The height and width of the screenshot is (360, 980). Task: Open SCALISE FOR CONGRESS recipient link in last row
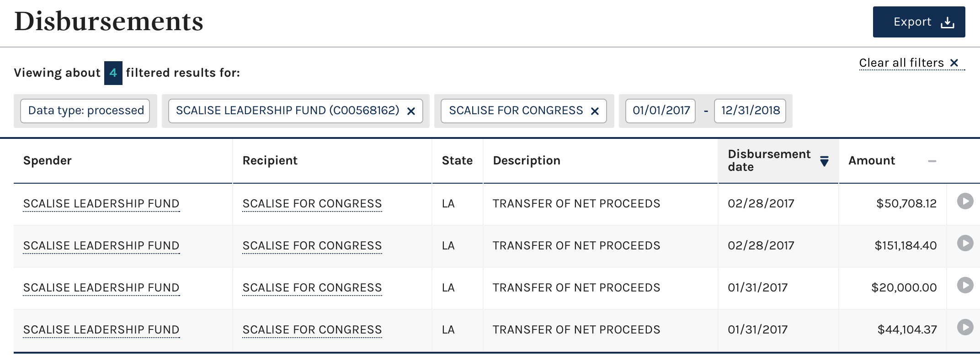pos(312,330)
